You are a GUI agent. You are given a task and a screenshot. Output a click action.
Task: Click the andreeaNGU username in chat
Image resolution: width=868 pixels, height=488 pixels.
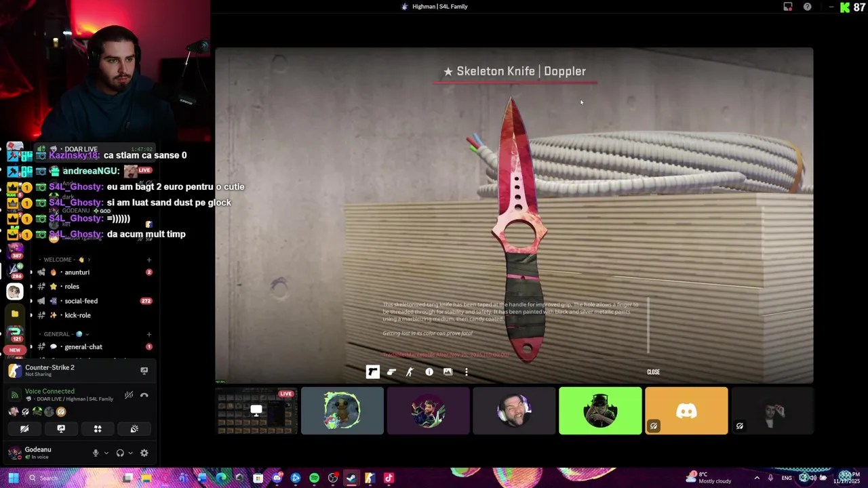pyautogui.click(x=91, y=171)
